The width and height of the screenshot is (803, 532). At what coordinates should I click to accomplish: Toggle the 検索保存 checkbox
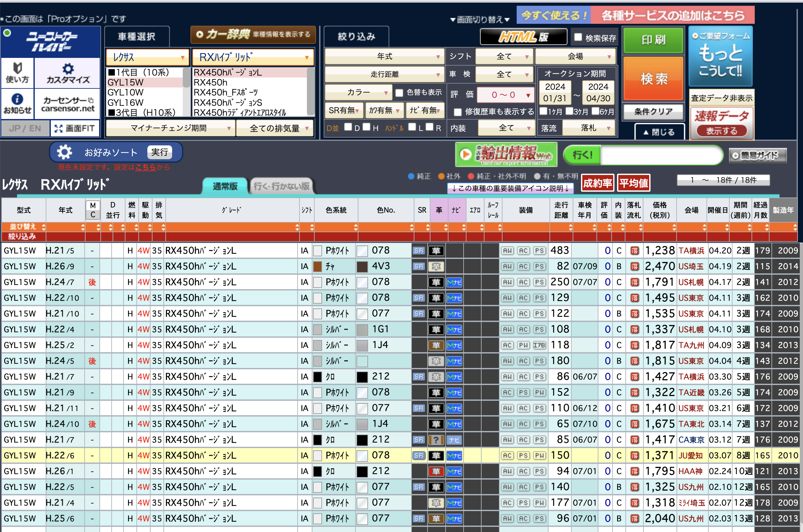point(578,37)
